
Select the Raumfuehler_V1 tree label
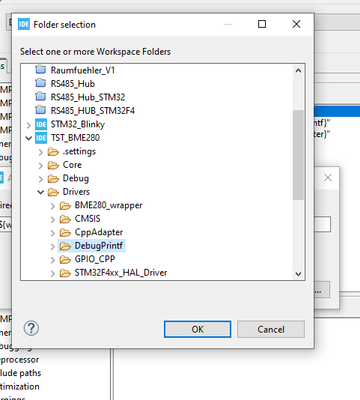click(x=83, y=70)
